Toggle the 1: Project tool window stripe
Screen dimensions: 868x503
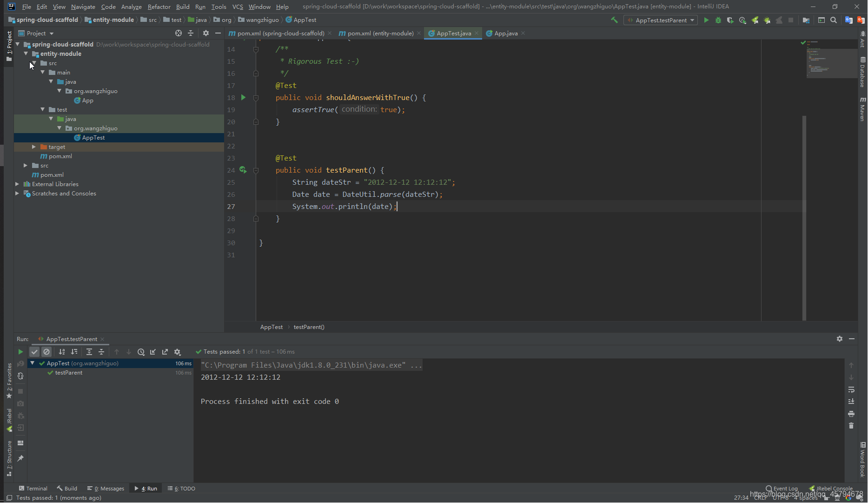point(9,47)
